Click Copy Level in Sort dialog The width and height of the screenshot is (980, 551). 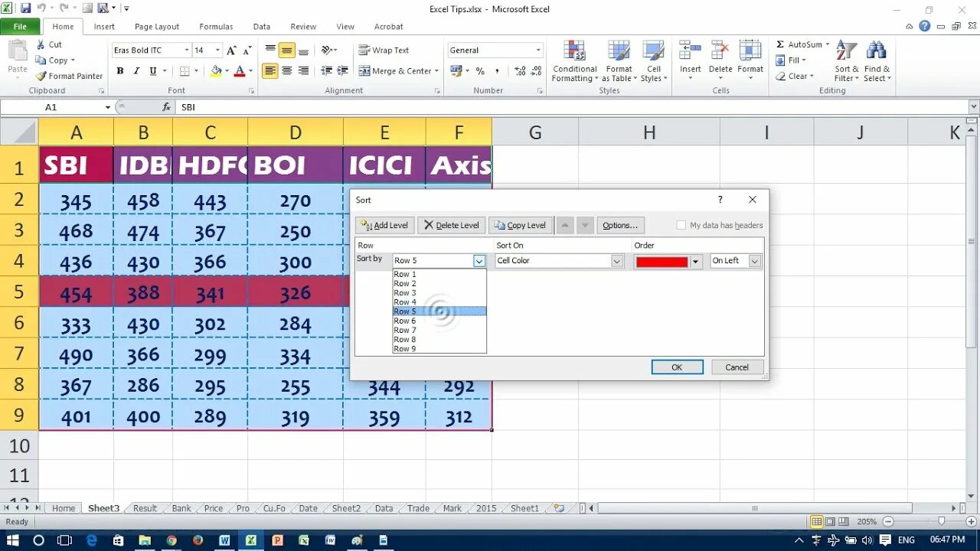521,225
